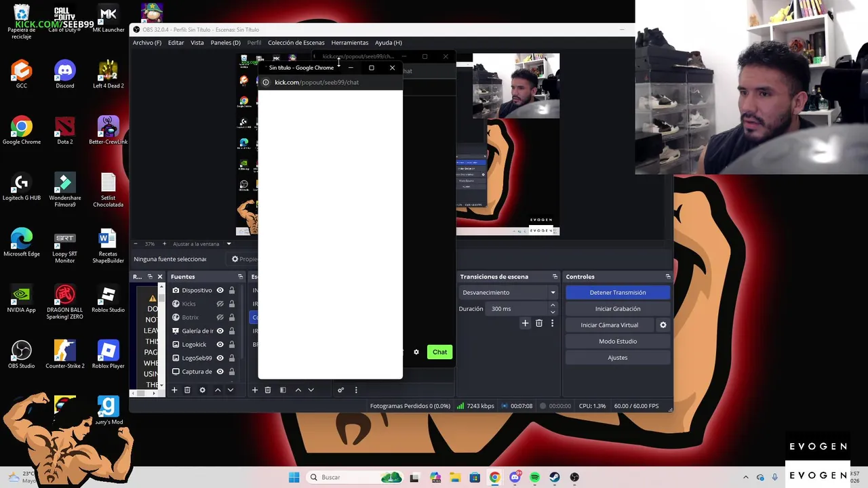Open scene filters icon in scenes toolbar
This screenshot has width=868, height=488.
pyautogui.click(x=283, y=390)
